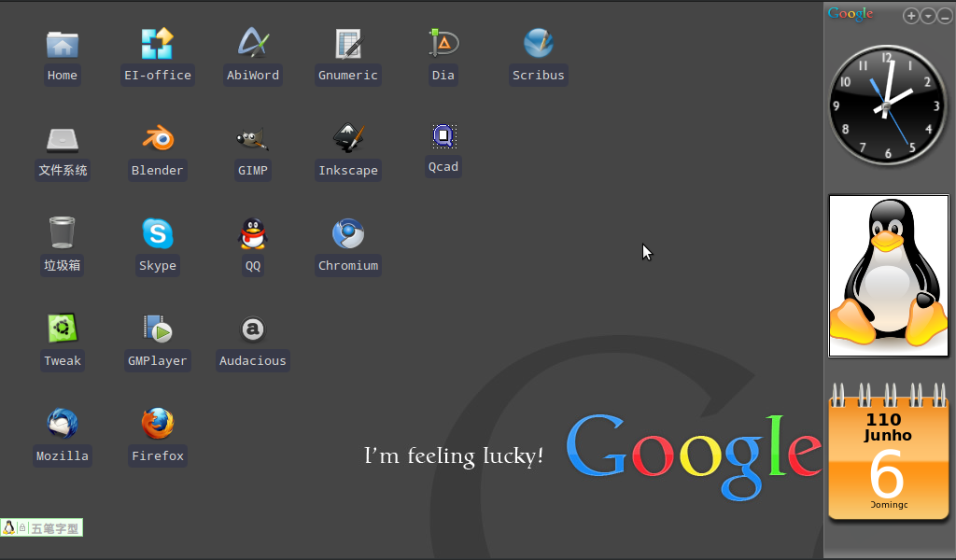The width and height of the screenshot is (956, 560).
Task: Click the Gnumeric label text
Action: 348,75
